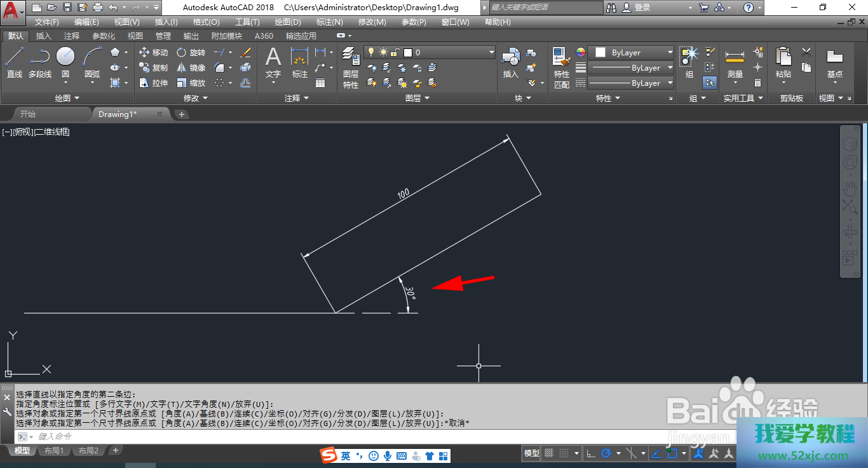Switch to the 布局1 layout tab
The image size is (868, 468).
coord(54,451)
